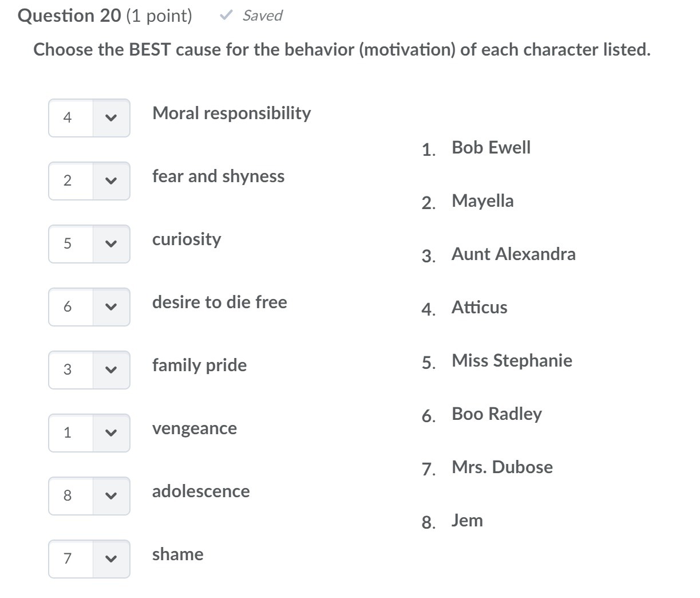Click the Boo Radley option text
The height and width of the screenshot is (598, 700).
(496, 414)
